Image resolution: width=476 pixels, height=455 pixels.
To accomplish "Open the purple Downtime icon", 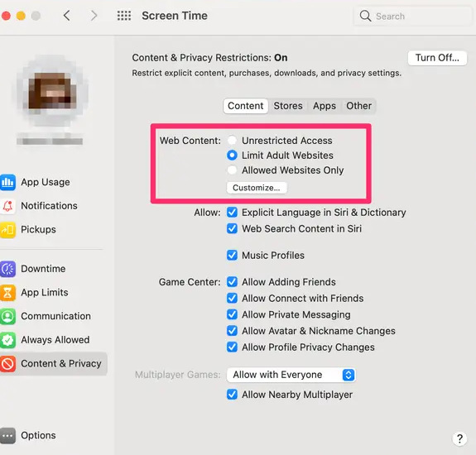I will point(7,269).
